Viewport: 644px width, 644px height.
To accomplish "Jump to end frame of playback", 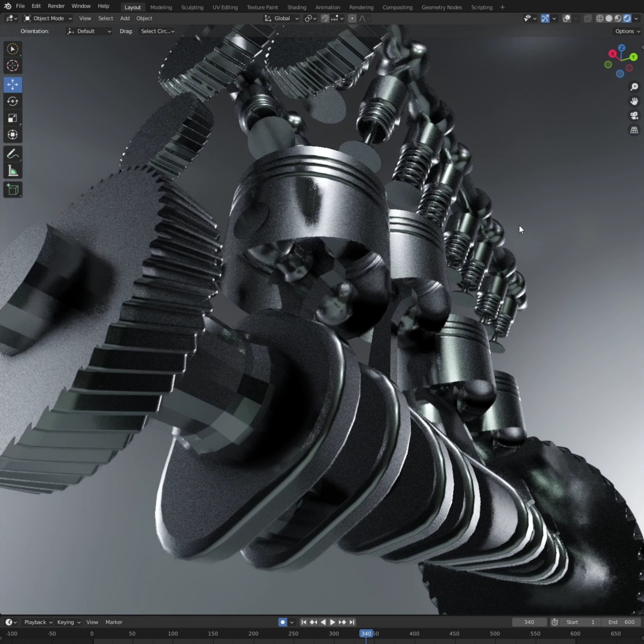I will pos(352,622).
